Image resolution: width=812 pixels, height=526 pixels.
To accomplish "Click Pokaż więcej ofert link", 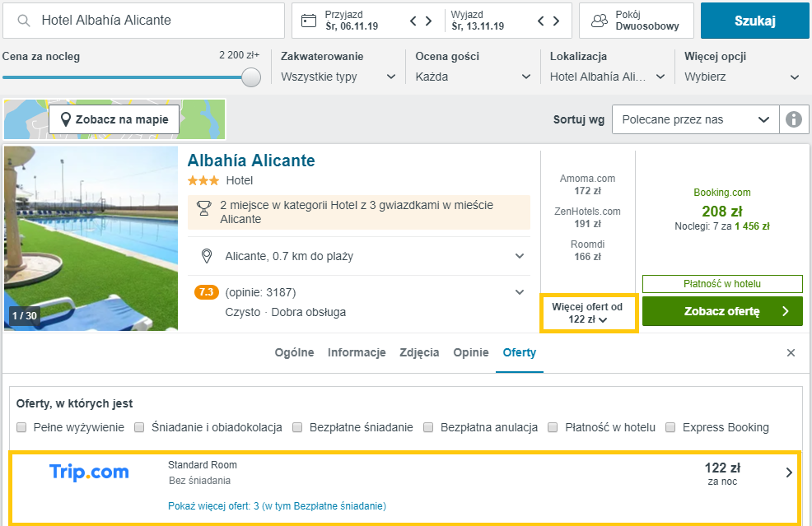I will (277, 505).
